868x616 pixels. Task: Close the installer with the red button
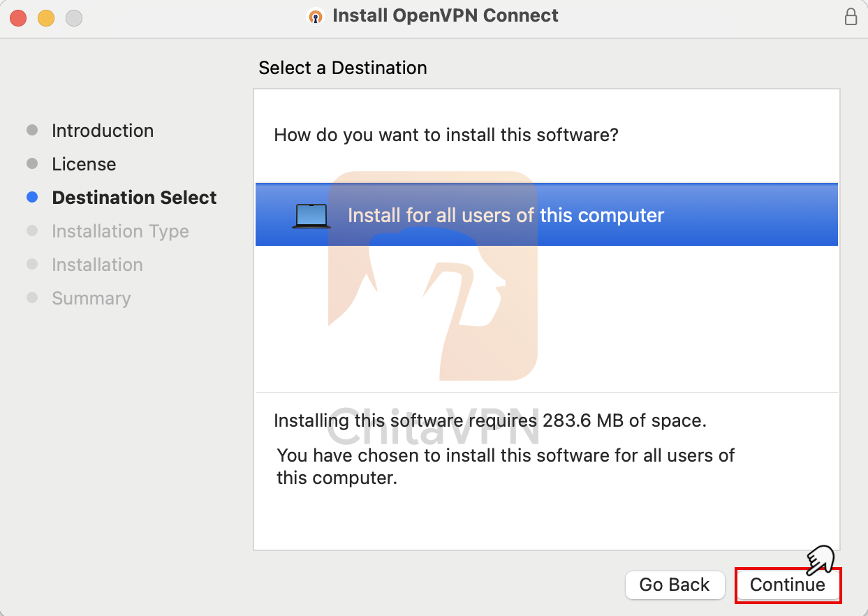tap(18, 18)
